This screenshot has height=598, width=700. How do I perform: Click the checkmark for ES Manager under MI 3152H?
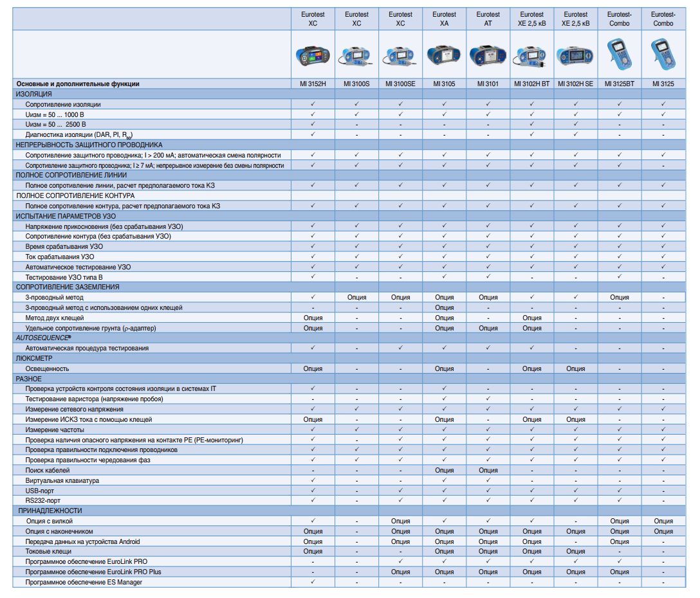tap(313, 581)
